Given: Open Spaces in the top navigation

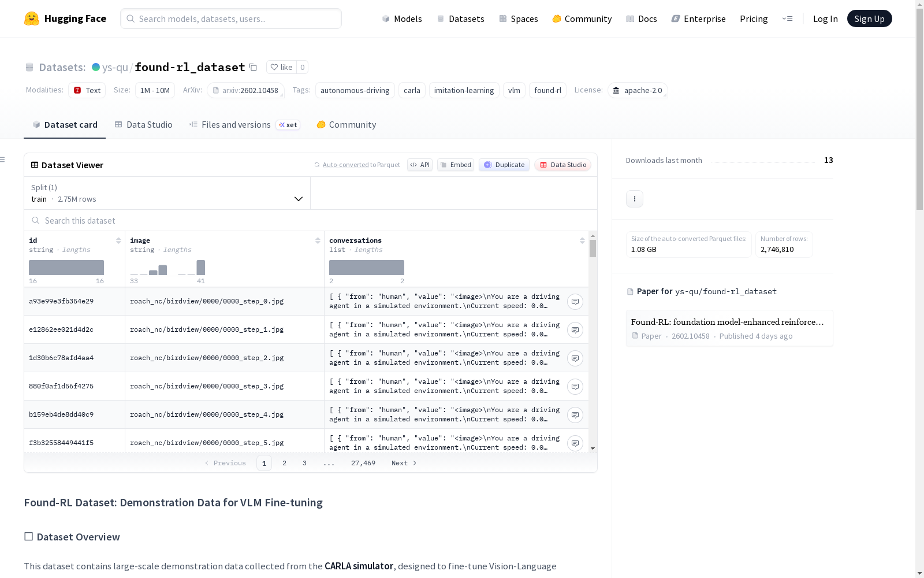Looking at the screenshot, I should click(519, 18).
